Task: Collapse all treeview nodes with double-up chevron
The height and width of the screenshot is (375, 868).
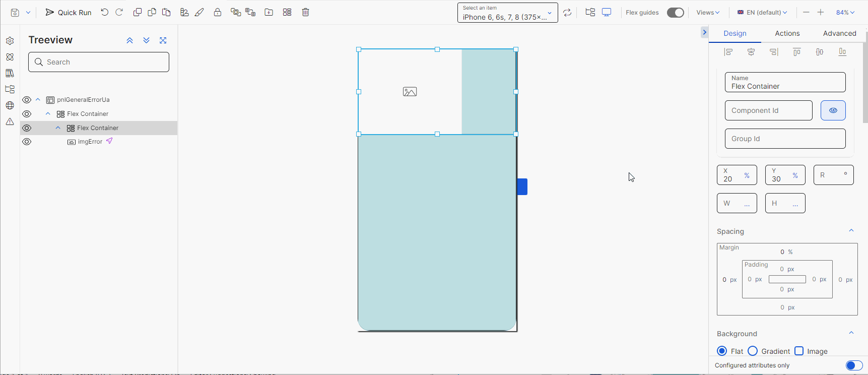Action: point(129,40)
